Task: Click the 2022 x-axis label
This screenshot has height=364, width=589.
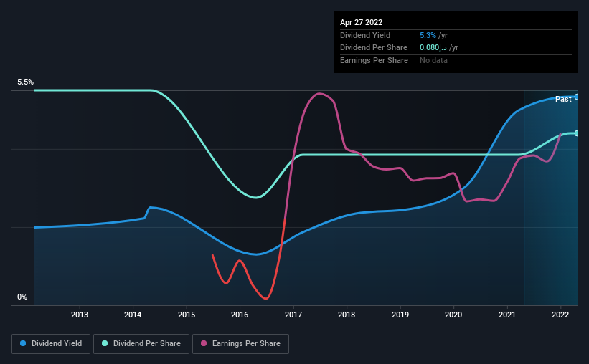Action: [x=560, y=315]
